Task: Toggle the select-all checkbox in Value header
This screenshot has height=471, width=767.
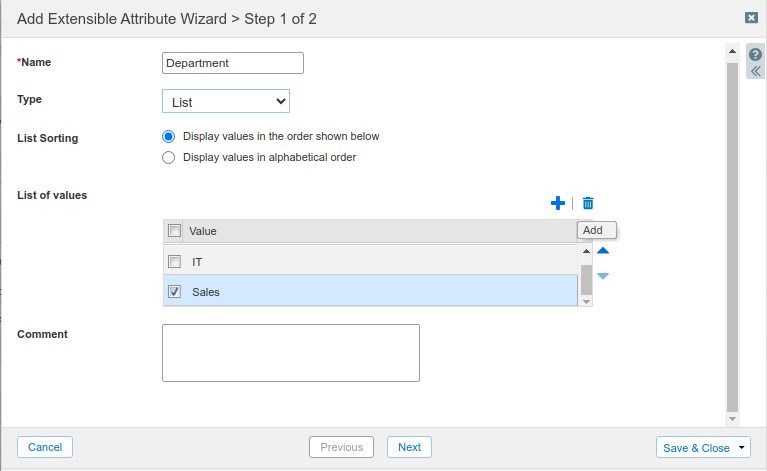Action: [x=174, y=231]
